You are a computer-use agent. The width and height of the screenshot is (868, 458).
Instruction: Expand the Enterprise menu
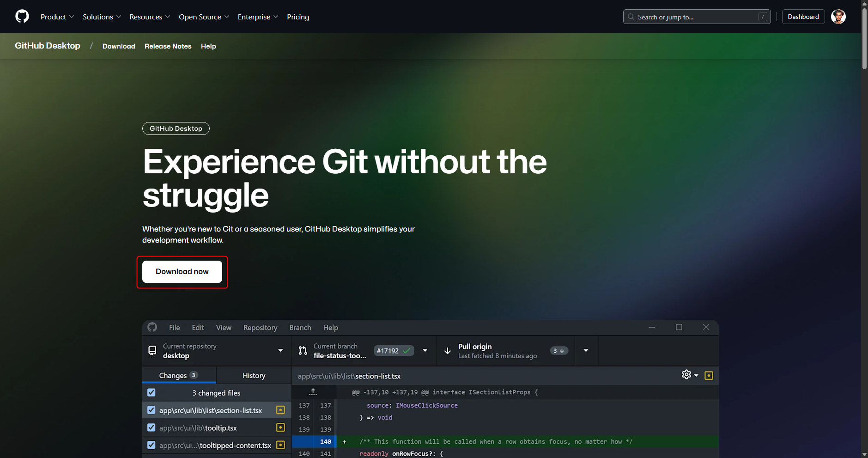point(258,17)
